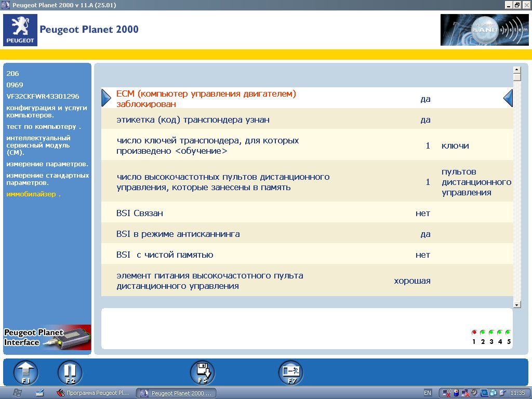The width and height of the screenshot is (532, 399).
Task: Click the quick launch desktop icon in taskbar
Action: pos(39,393)
